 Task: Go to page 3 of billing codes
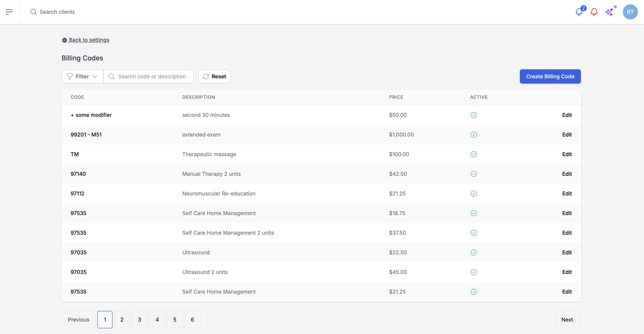(139, 319)
